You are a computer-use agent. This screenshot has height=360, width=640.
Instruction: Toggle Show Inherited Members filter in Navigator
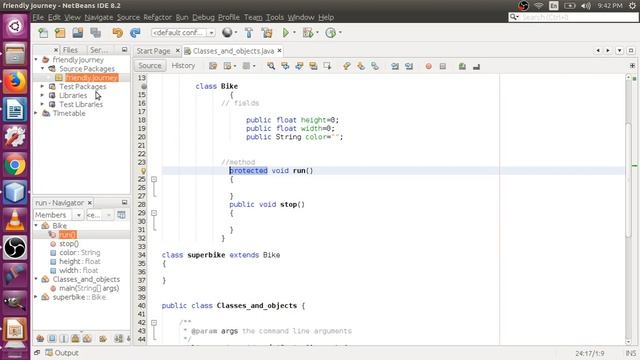click(x=40, y=338)
